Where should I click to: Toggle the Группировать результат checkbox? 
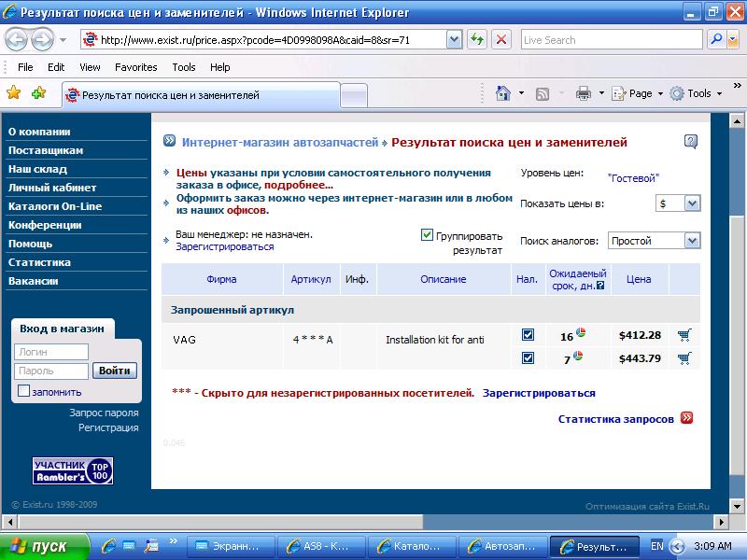428,235
